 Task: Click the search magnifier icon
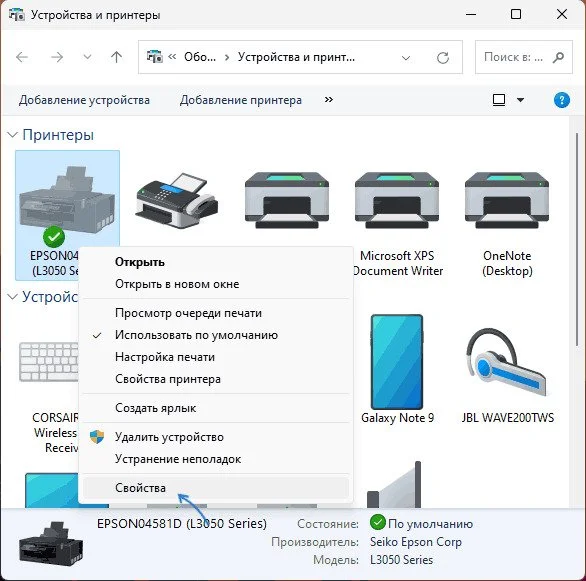tap(558, 58)
